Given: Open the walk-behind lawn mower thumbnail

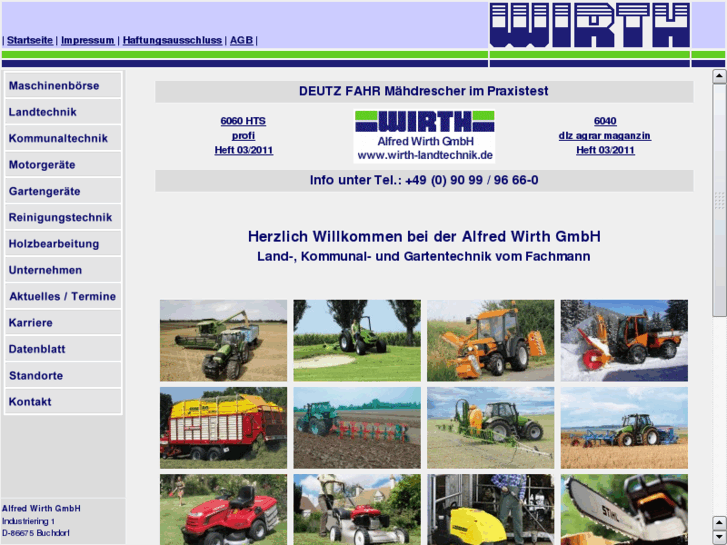Looking at the screenshot, I should [x=357, y=509].
